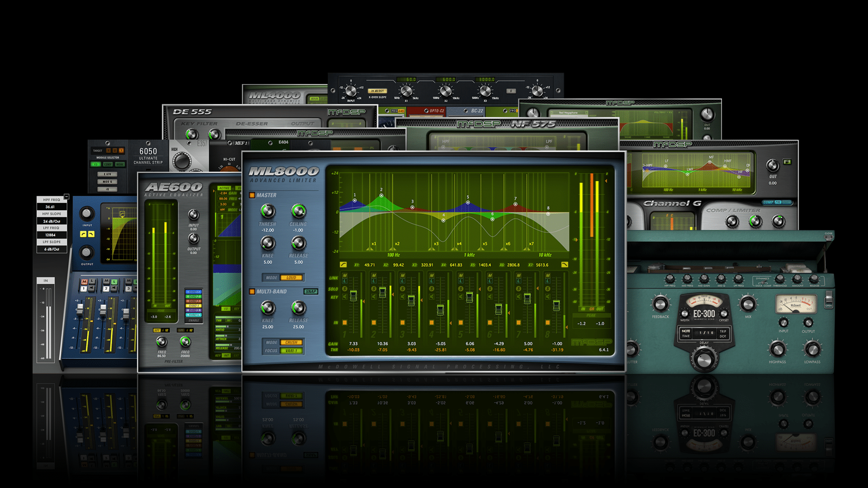This screenshot has height=488, width=868.
Task: Click the green button beside Channel G OUT knob
Action: click(788, 162)
